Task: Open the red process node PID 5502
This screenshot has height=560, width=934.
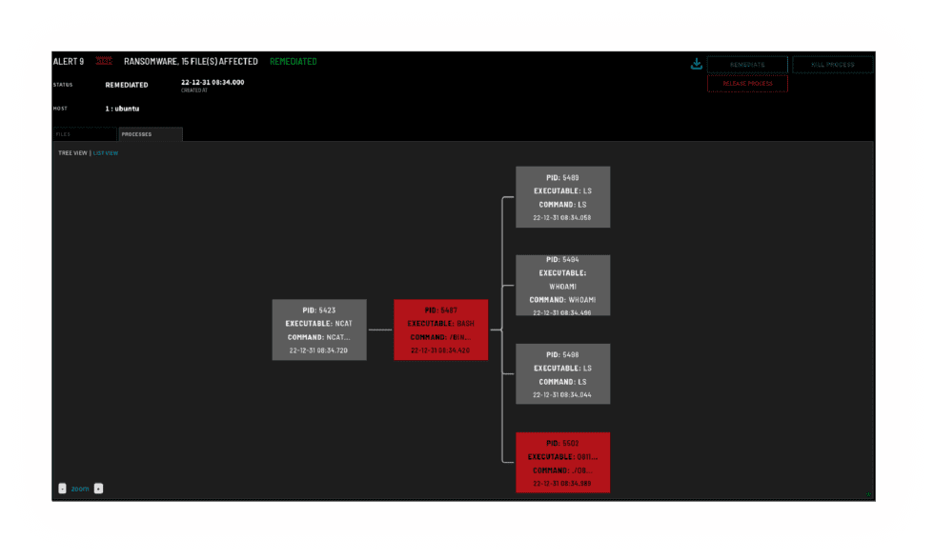Action: 562,462
